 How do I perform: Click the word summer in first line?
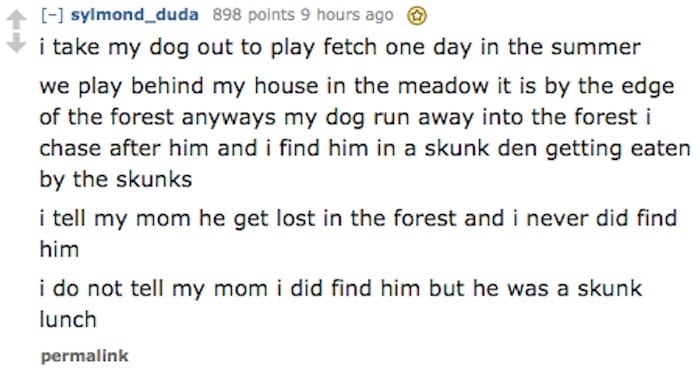(x=596, y=47)
